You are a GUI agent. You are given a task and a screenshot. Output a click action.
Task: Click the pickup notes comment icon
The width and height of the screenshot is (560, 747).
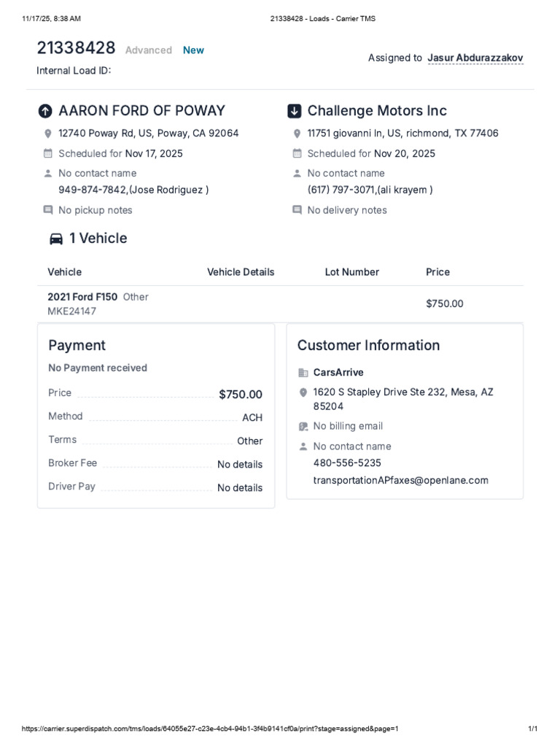(x=47, y=209)
